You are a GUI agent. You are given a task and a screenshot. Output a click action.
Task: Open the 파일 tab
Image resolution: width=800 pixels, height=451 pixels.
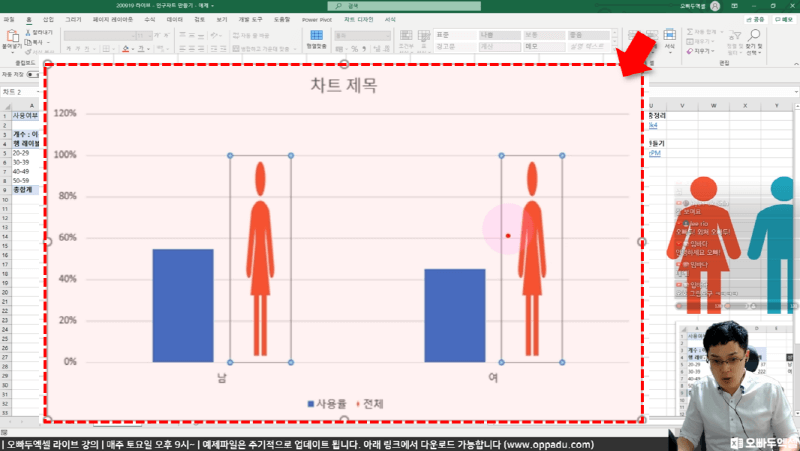click(9, 19)
